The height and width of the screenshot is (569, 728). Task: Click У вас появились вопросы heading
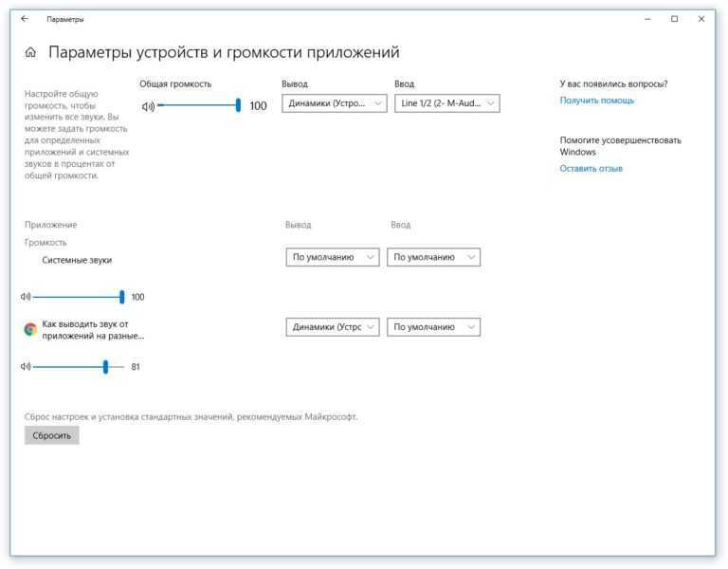613,84
